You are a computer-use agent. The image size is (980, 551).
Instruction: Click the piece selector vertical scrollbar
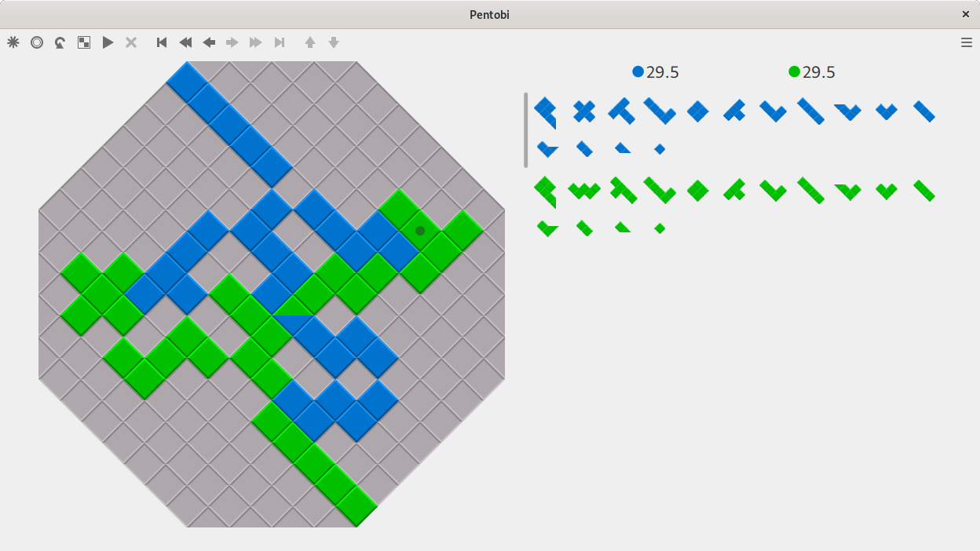(x=526, y=130)
